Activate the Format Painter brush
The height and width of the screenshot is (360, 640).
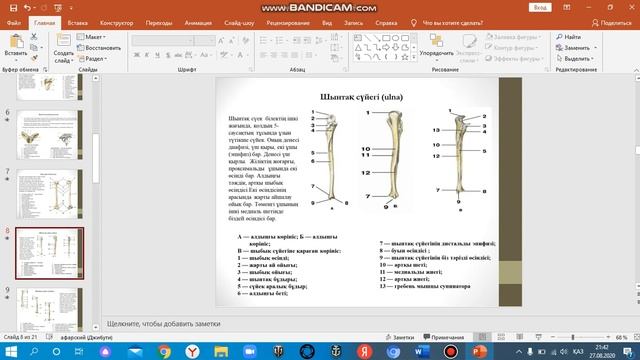tap(34, 58)
